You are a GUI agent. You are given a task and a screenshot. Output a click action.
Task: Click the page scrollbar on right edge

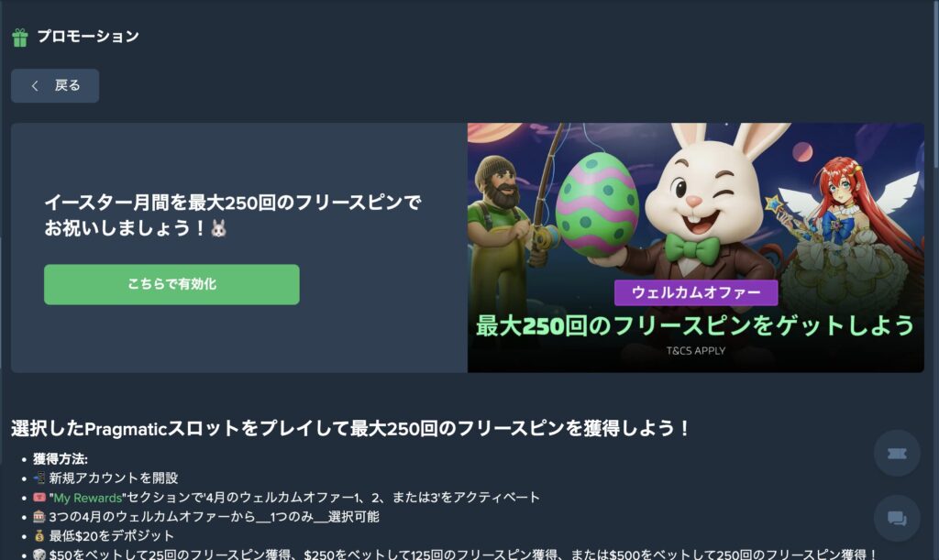click(x=935, y=83)
